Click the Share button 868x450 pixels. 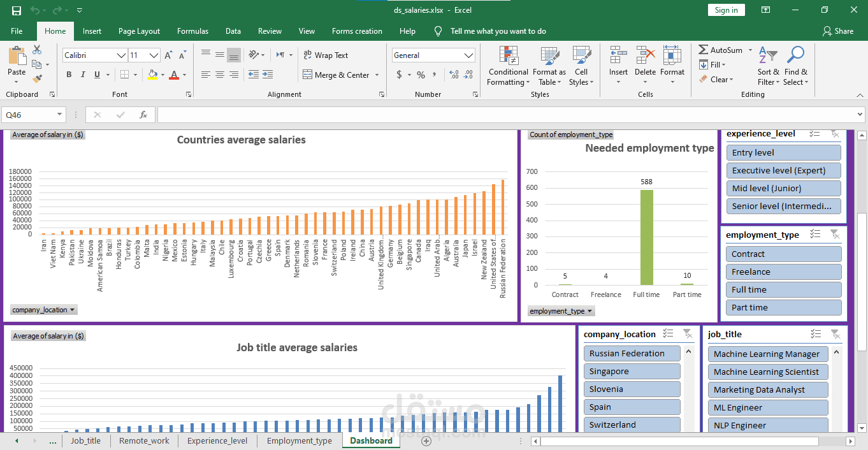tap(838, 31)
